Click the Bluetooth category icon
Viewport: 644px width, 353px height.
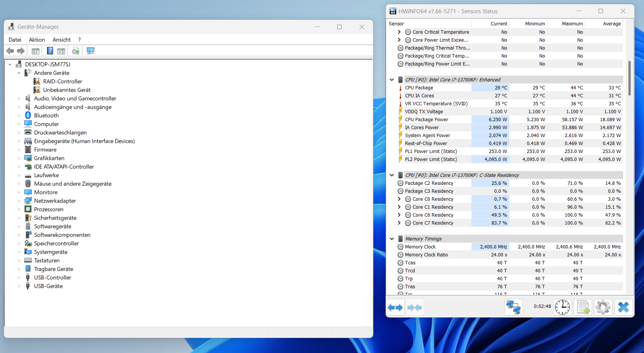click(28, 115)
